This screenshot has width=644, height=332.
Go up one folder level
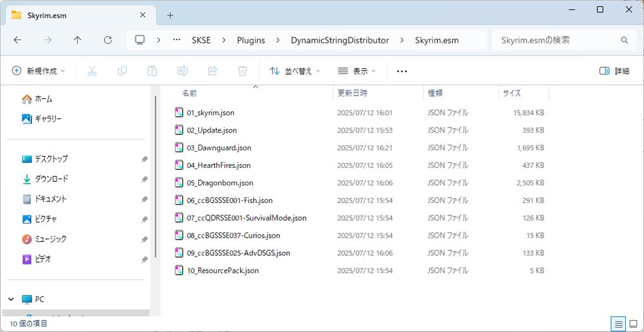77,40
